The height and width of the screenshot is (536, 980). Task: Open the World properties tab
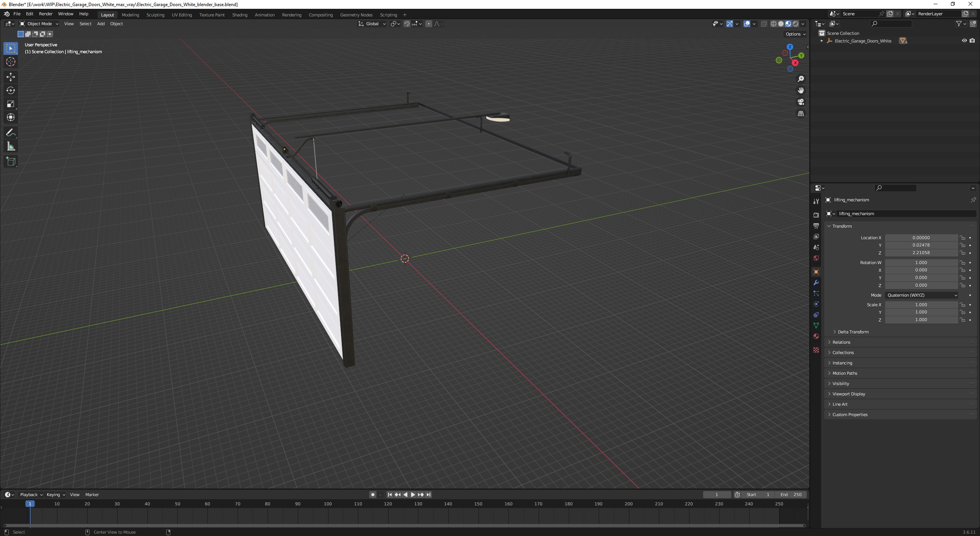point(816,258)
